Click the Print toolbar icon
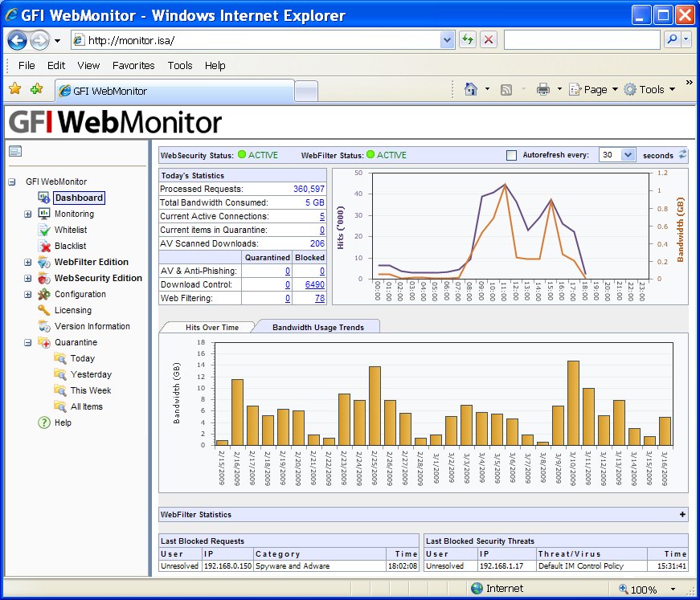700x600 pixels. point(542,89)
